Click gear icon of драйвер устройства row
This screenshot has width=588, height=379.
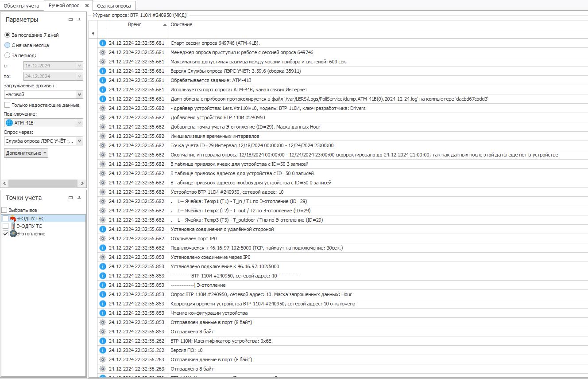(x=103, y=108)
